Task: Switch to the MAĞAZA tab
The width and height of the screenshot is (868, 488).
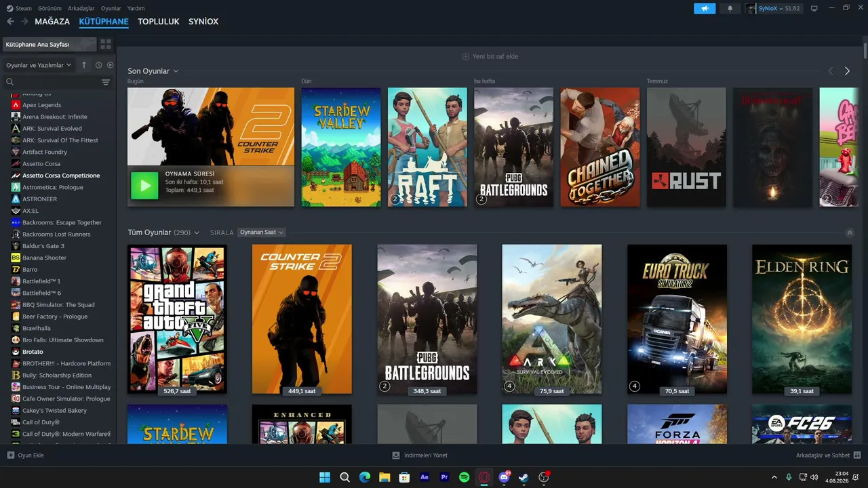Action: click(x=52, y=22)
